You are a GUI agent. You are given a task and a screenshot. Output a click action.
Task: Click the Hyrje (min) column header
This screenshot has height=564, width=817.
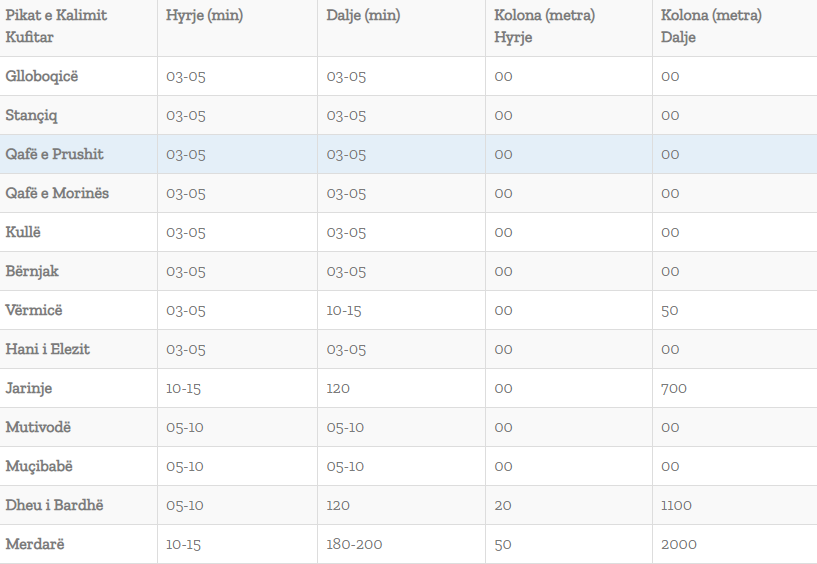coord(204,16)
